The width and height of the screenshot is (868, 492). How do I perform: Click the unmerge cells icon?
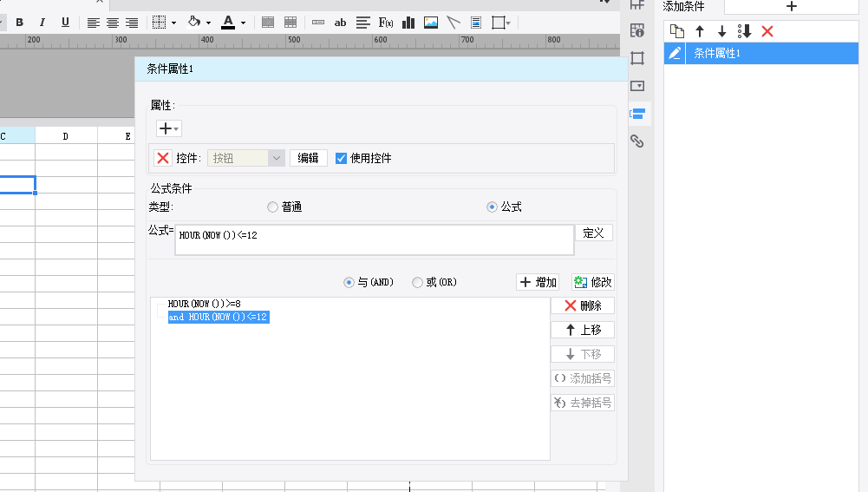(x=290, y=23)
